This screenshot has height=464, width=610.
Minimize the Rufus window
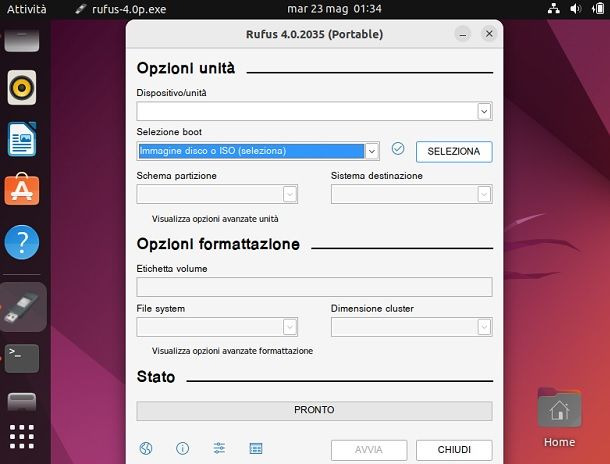[463, 34]
